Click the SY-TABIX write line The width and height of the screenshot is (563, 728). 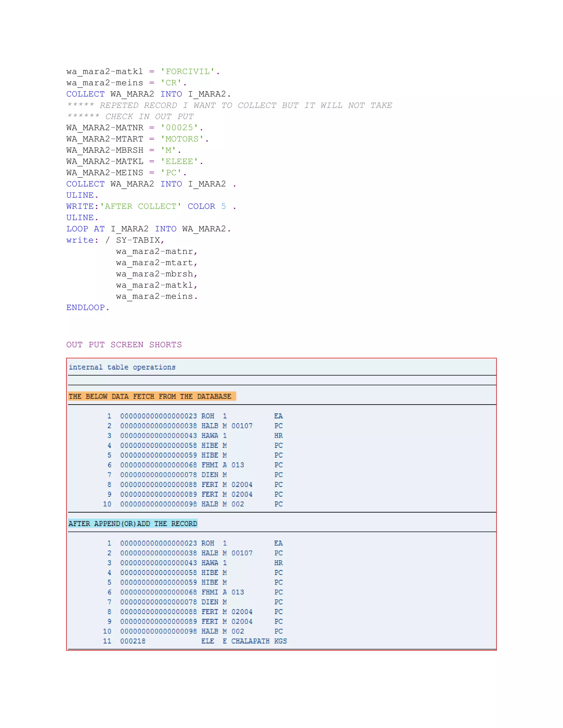(115, 240)
